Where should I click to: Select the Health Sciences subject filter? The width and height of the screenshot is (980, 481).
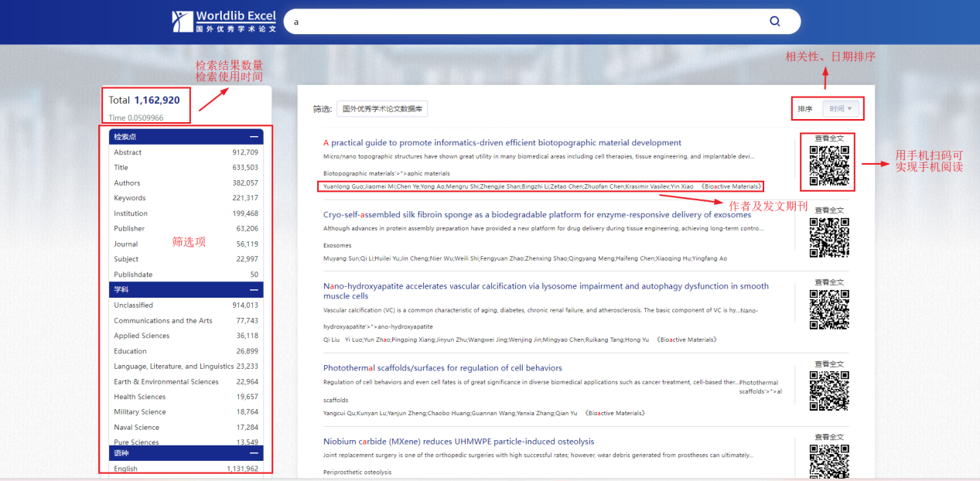tap(139, 397)
